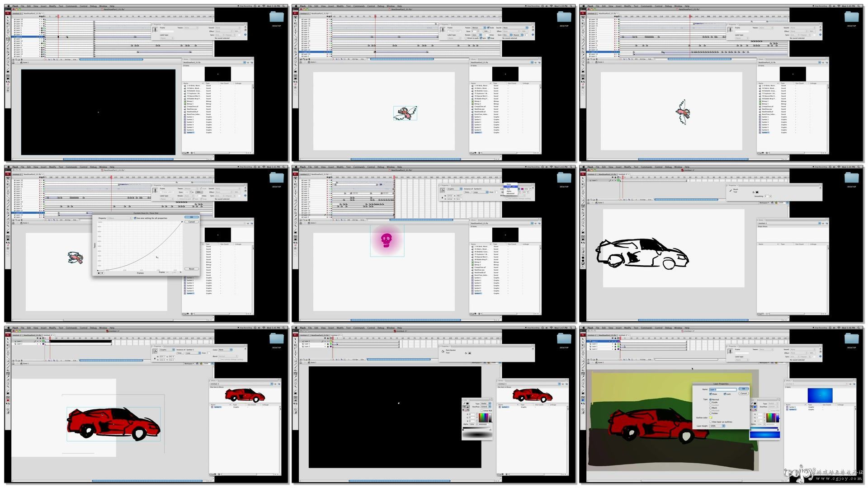Click the Spotlight magnifier in the 5:38 PM screenshot
Screen dimensions: 868x488
[284, 6]
